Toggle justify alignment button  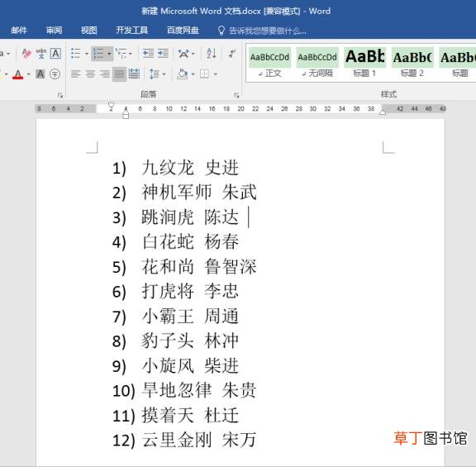click(x=119, y=74)
